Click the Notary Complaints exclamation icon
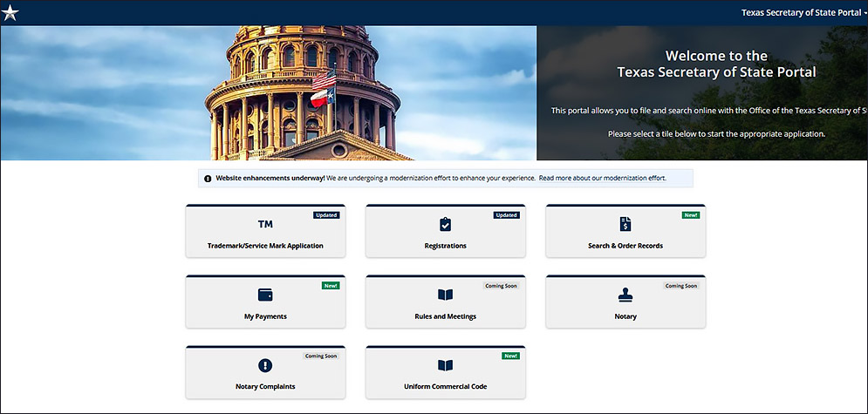Viewport: 868px width, 414px height. (x=265, y=365)
